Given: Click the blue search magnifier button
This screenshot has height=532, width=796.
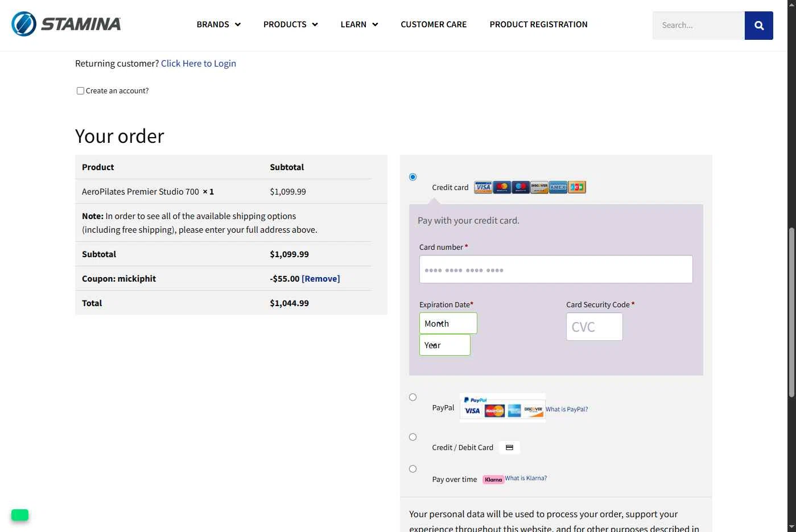Looking at the screenshot, I should pyautogui.click(x=758, y=26).
